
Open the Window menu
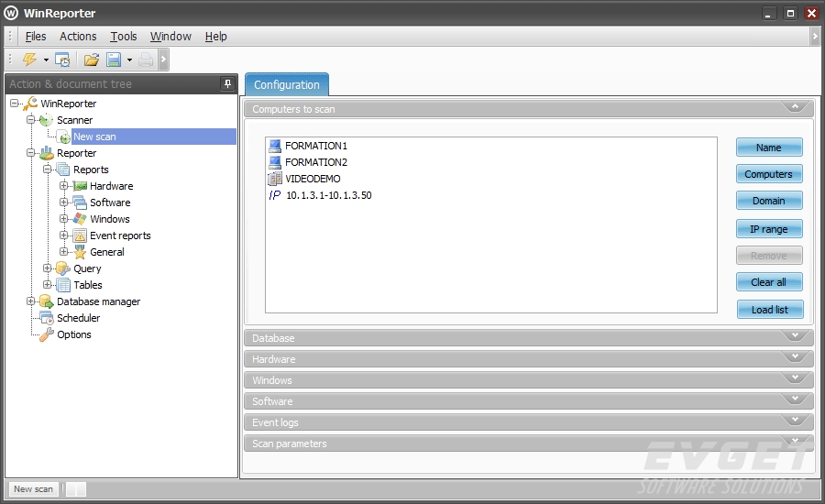pos(171,37)
